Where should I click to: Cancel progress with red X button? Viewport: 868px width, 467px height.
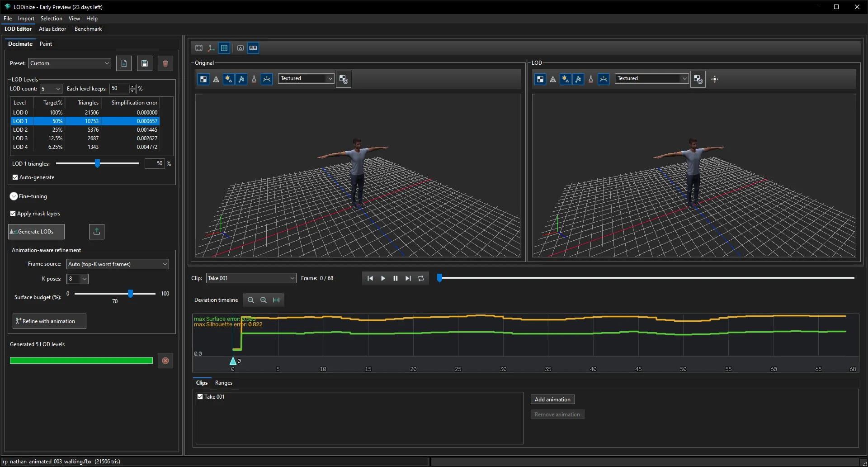[x=165, y=361]
